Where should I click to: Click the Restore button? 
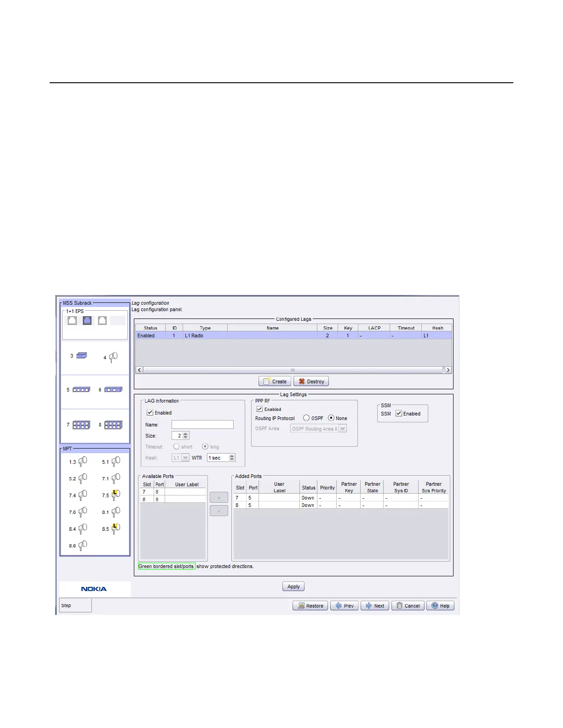point(310,606)
